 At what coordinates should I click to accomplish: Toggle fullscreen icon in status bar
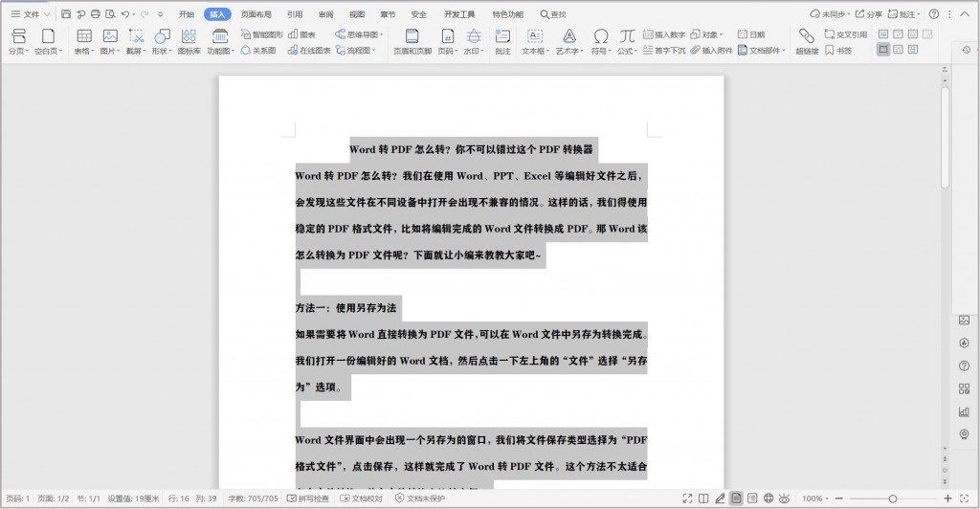(687, 498)
